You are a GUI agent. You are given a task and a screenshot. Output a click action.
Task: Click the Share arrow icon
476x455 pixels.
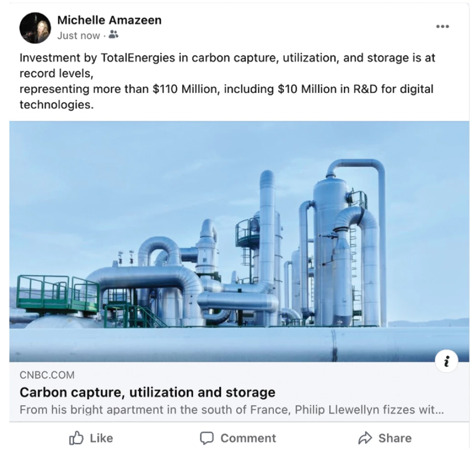click(x=365, y=438)
